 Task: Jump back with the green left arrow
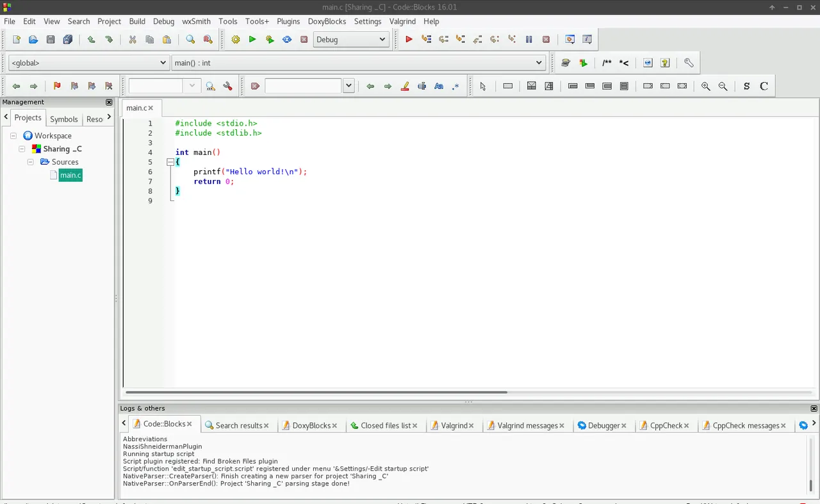(x=16, y=86)
